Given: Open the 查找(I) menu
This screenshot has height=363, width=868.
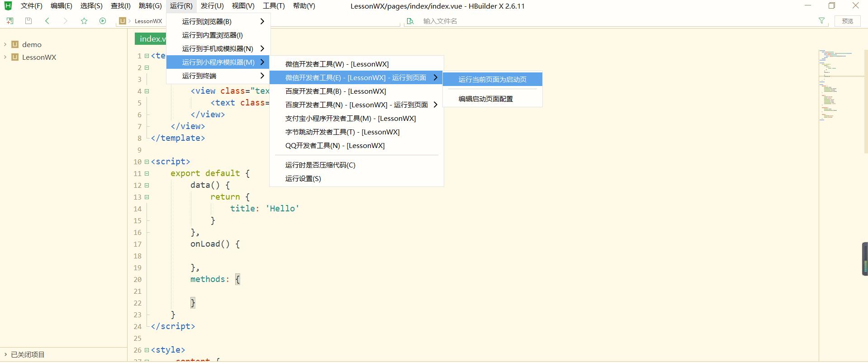Looking at the screenshot, I should (x=121, y=6).
